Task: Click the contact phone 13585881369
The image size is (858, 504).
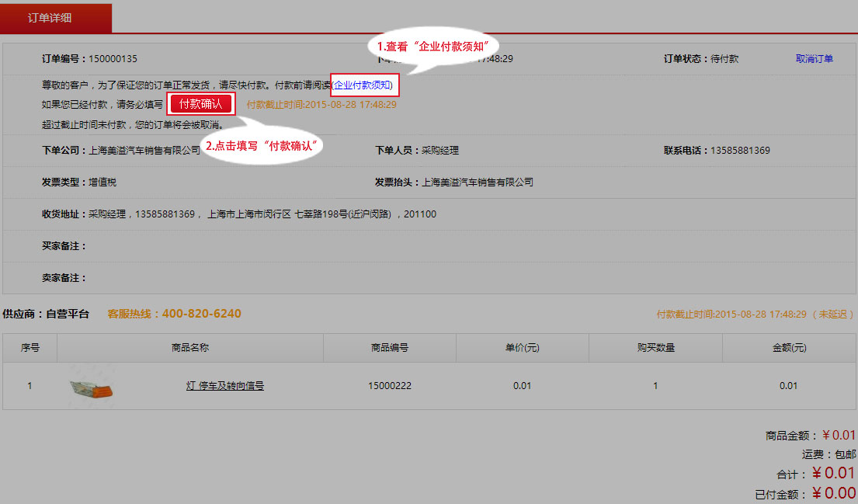Action: pos(740,151)
